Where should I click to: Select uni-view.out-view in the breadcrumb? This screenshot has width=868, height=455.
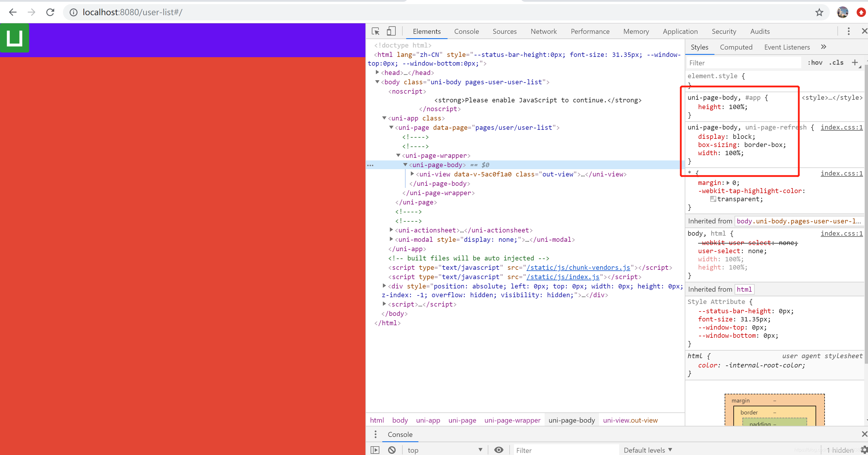point(630,420)
